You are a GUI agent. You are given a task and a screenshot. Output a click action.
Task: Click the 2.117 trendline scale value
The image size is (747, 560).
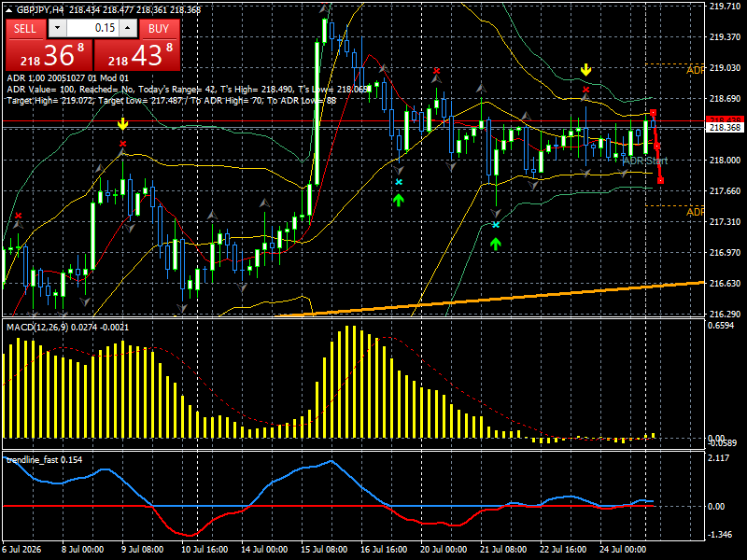(x=718, y=458)
